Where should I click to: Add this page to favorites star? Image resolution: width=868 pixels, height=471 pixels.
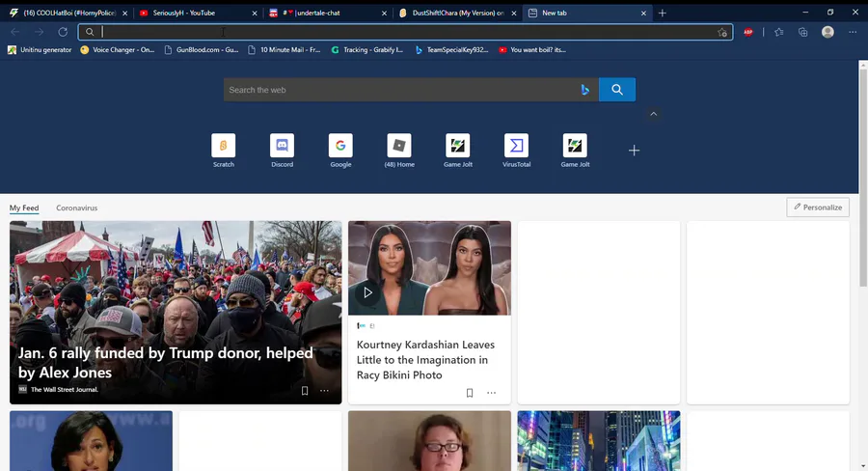tap(721, 32)
